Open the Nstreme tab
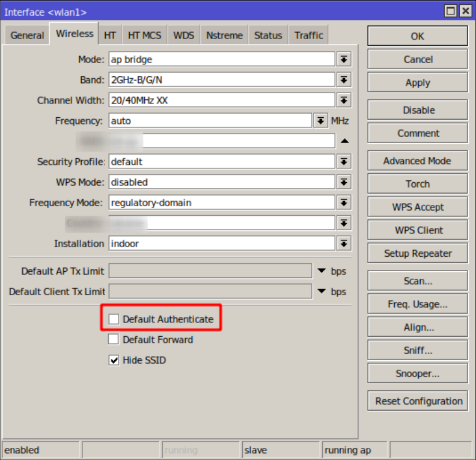Screen dimensions: 476x460 224,35
